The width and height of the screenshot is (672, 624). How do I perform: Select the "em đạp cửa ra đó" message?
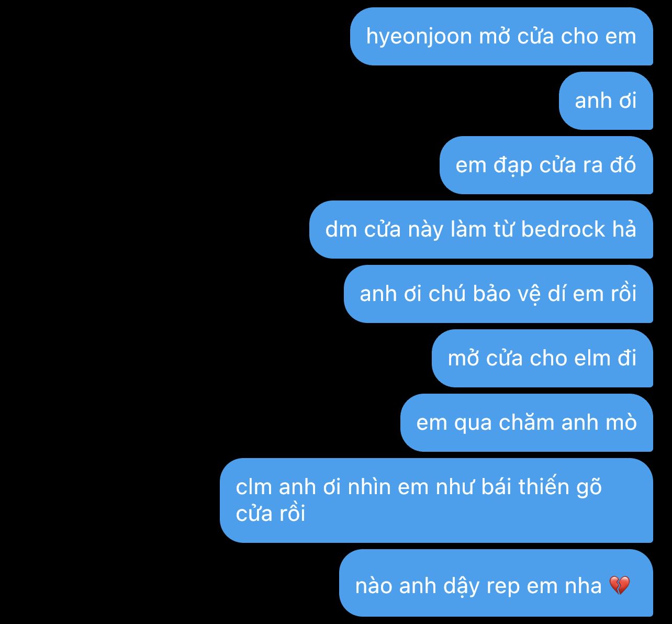tap(546, 165)
